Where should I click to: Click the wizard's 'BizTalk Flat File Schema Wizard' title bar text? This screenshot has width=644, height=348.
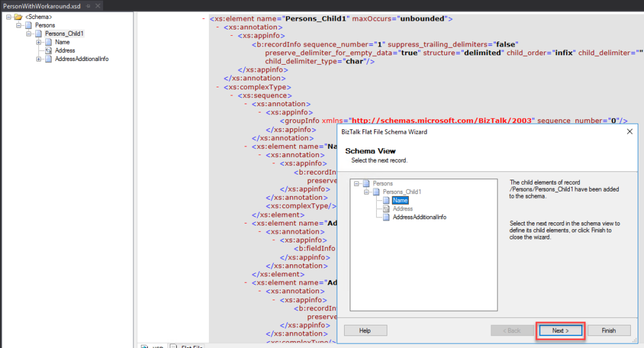384,132
